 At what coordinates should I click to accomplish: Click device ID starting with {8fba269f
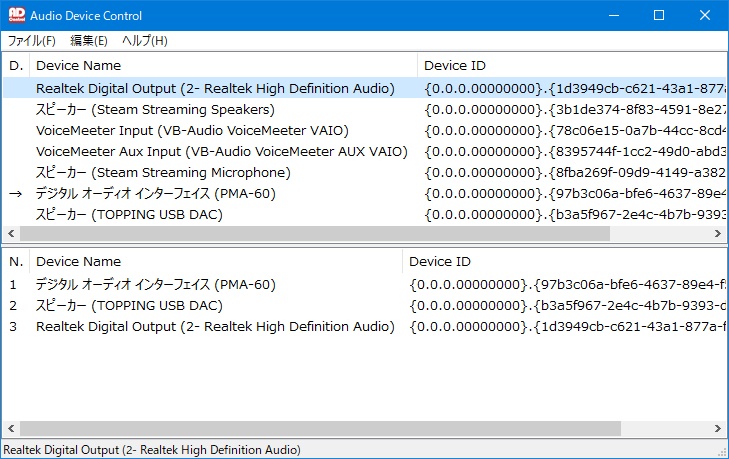[x=575, y=173]
